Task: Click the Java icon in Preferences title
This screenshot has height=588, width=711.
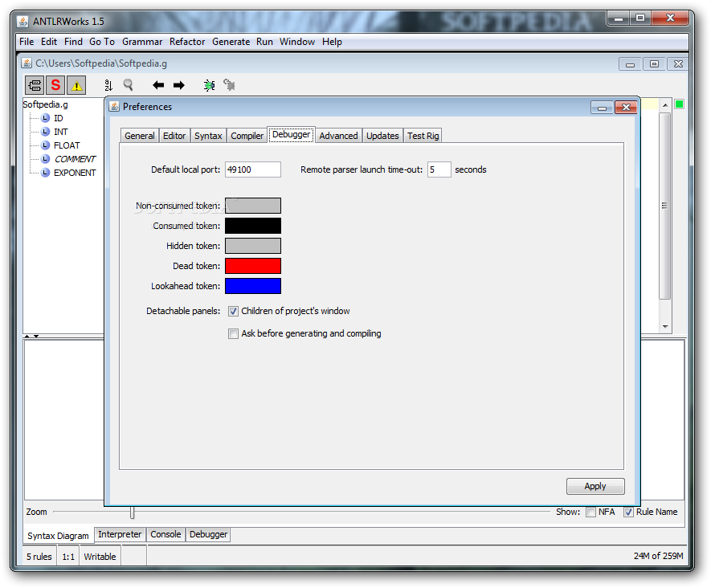Action: pos(114,107)
